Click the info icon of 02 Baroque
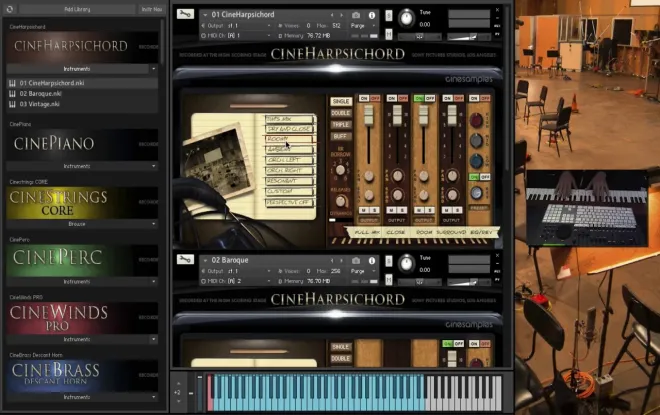The width and height of the screenshot is (660, 415). (372, 261)
